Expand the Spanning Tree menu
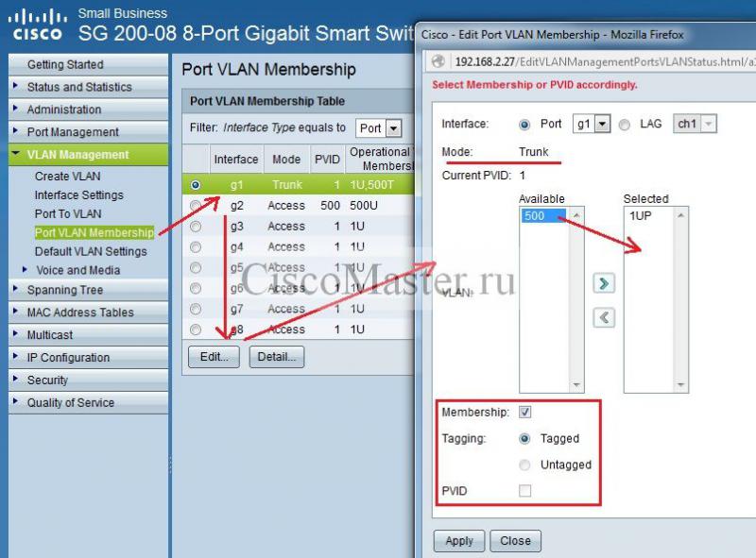Image resolution: width=756 pixels, height=558 pixels. coord(89,290)
